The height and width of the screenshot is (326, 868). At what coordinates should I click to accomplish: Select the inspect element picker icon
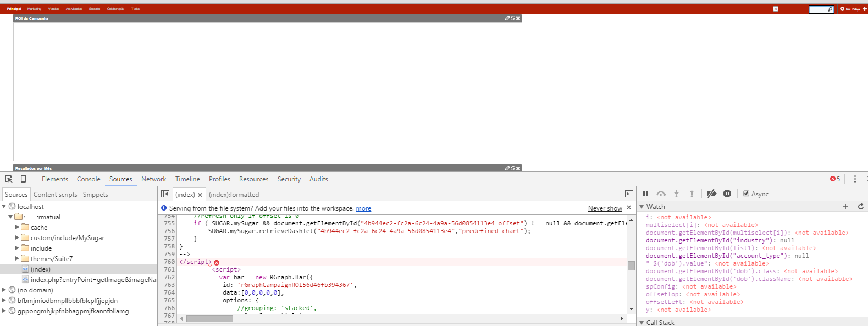[x=9, y=179]
